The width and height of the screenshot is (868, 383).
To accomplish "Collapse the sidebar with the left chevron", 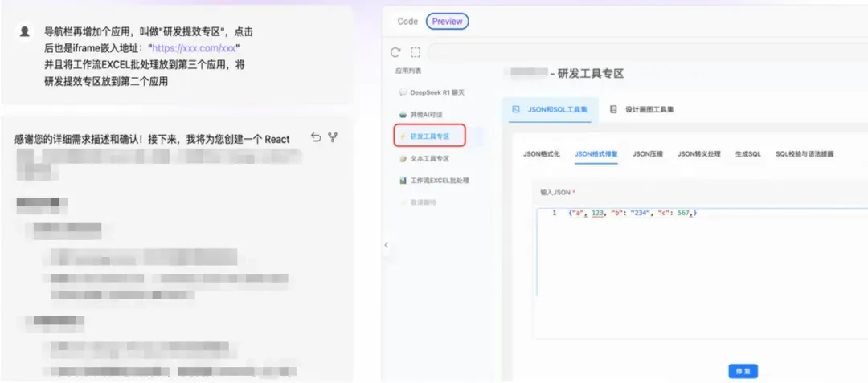I will pos(386,245).
